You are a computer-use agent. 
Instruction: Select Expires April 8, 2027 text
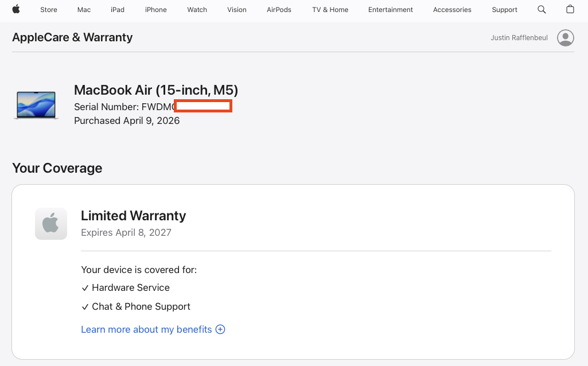(126, 232)
